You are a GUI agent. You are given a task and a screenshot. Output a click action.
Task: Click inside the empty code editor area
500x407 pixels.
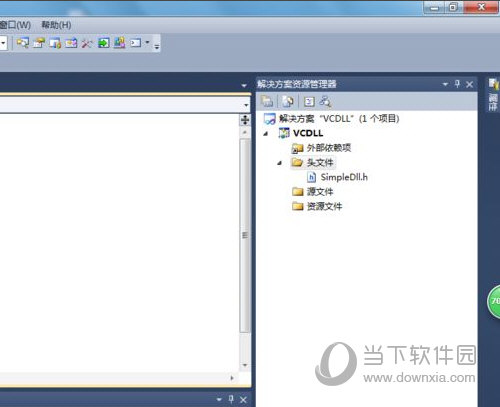(119, 243)
